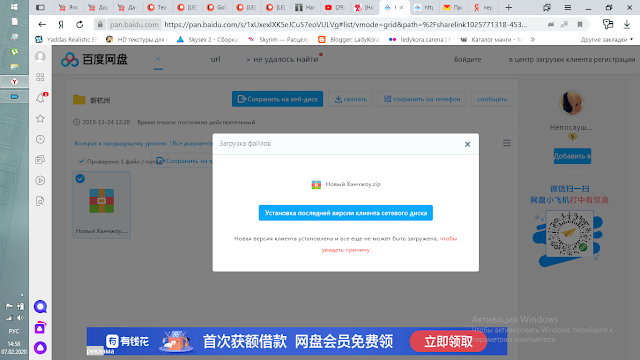Open the Yaddas Realistic bookmark
Image resolution: width=640 pixels, height=360 pixels.
click(x=66, y=40)
